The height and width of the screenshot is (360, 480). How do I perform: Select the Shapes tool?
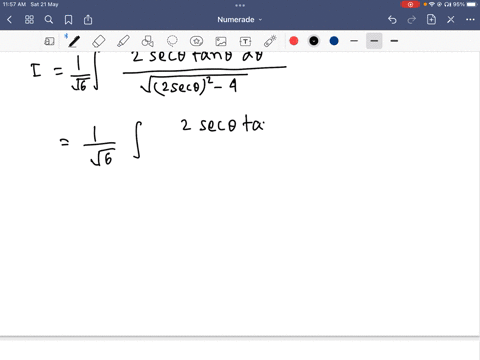tap(148, 41)
